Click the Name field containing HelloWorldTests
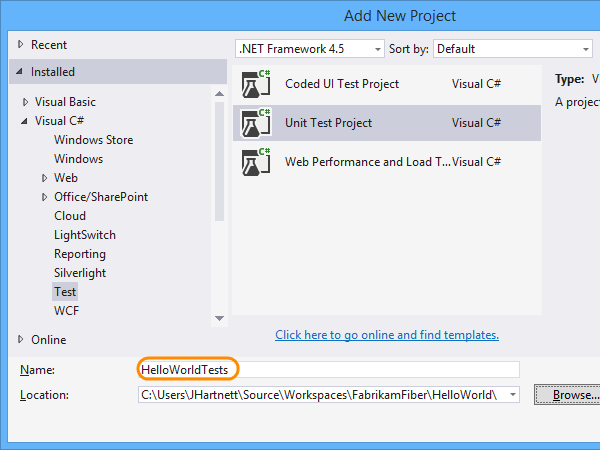Screen dimensions: 600x450 tap(330, 370)
